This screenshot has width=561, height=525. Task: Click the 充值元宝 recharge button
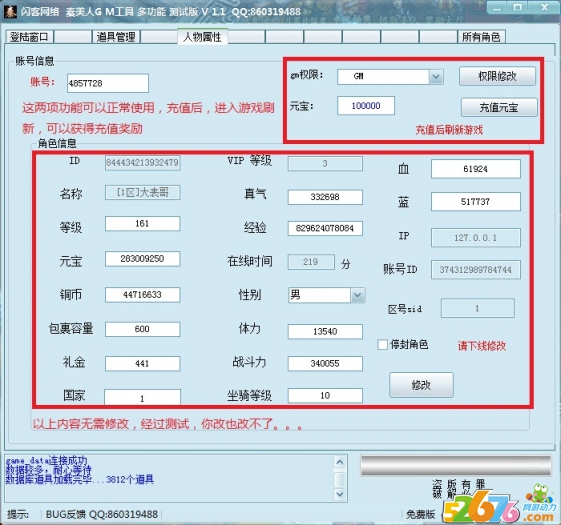tap(499, 107)
